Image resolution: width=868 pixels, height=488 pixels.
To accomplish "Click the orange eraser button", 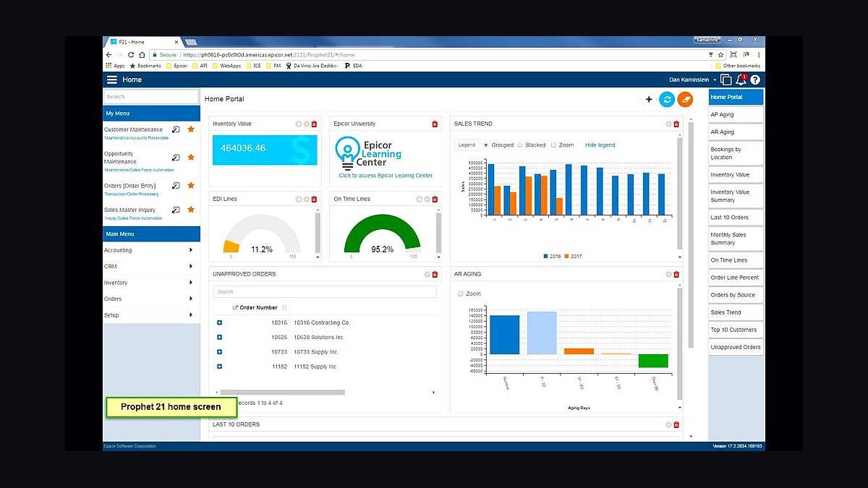I will [x=685, y=99].
